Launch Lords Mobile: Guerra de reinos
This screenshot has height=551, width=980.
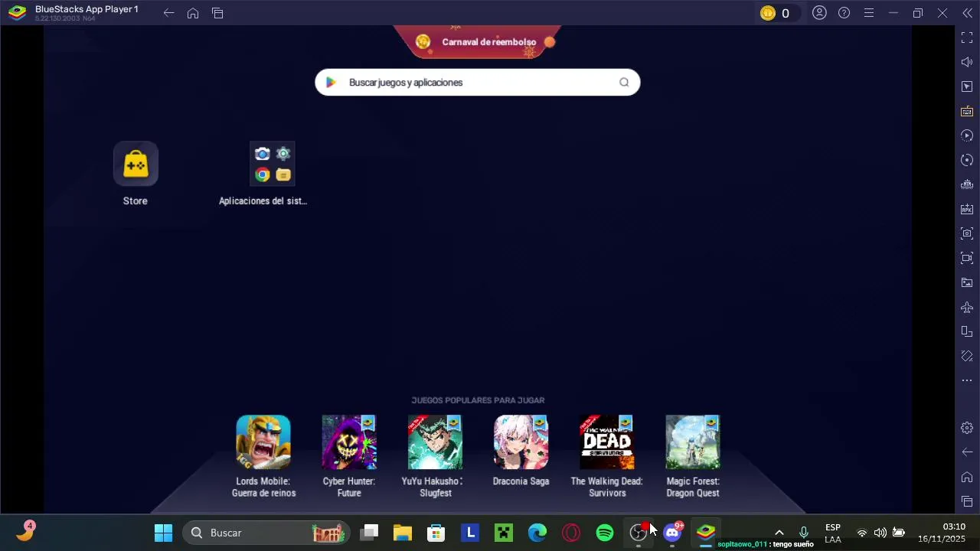[x=263, y=442]
